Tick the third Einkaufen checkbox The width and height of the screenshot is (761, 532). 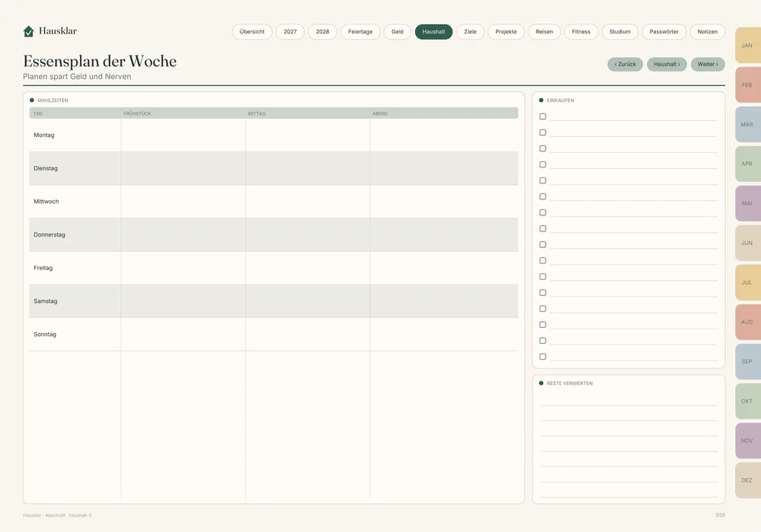point(543,148)
